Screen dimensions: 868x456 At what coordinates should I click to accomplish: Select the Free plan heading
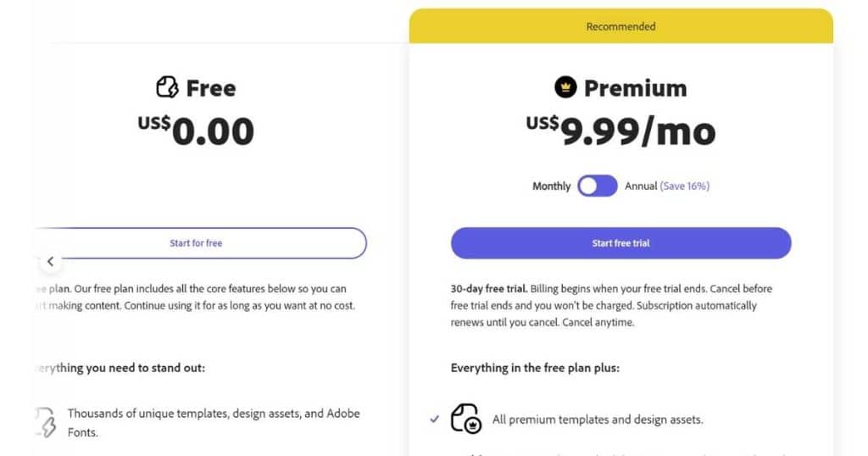pos(211,88)
